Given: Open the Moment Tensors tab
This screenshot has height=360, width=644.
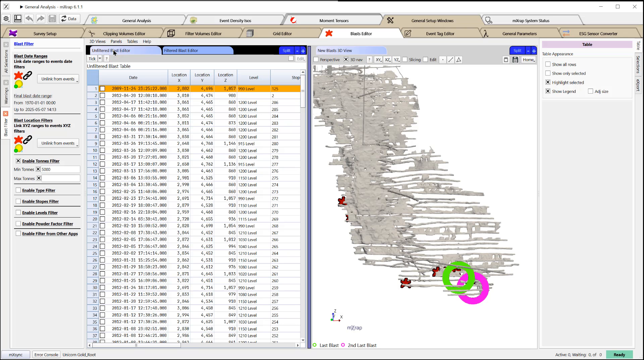Looking at the screenshot, I should tap(334, 20).
